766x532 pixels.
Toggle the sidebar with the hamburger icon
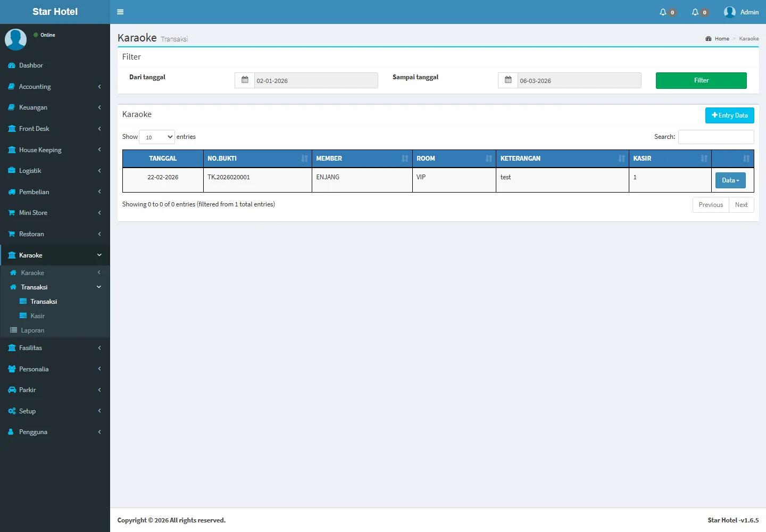pos(120,12)
